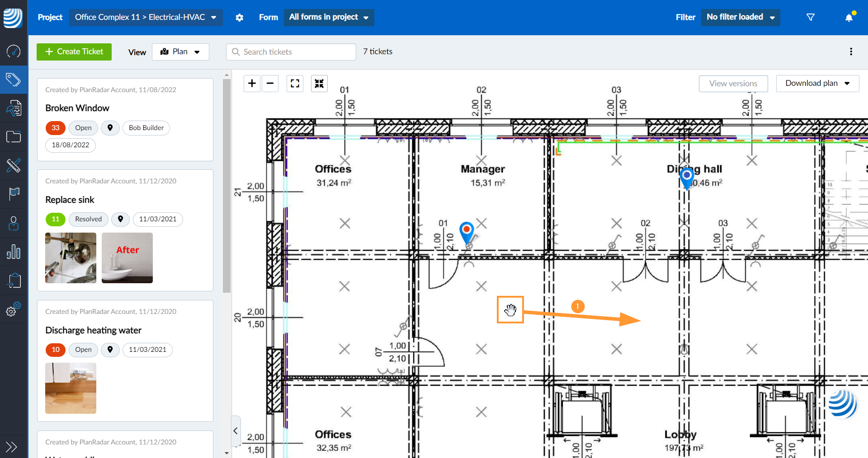868x458 pixels.
Task: Open the notifications bell
Action: tap(849, 17)
